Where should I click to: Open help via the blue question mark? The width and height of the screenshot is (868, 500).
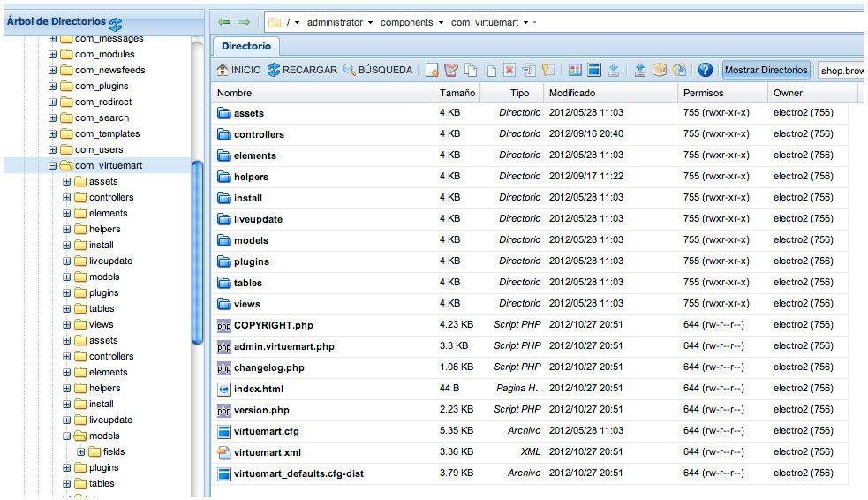tap(706, 70)
